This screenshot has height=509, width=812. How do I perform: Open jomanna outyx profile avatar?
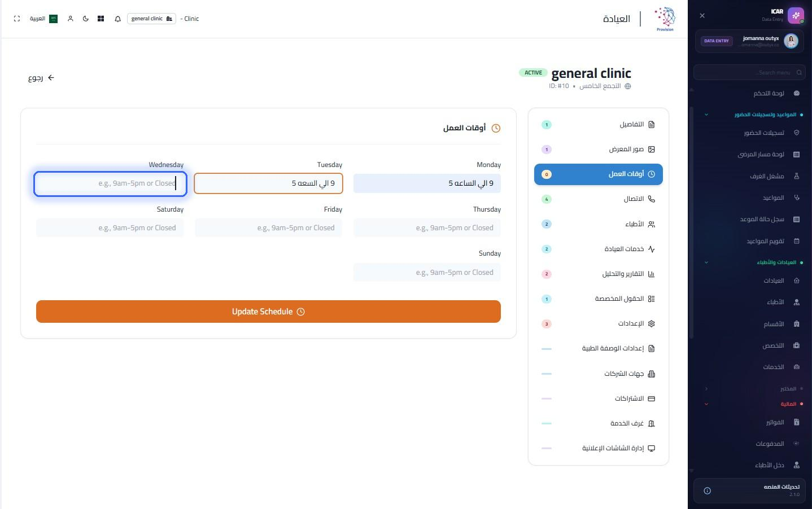[x=791, y=41]
